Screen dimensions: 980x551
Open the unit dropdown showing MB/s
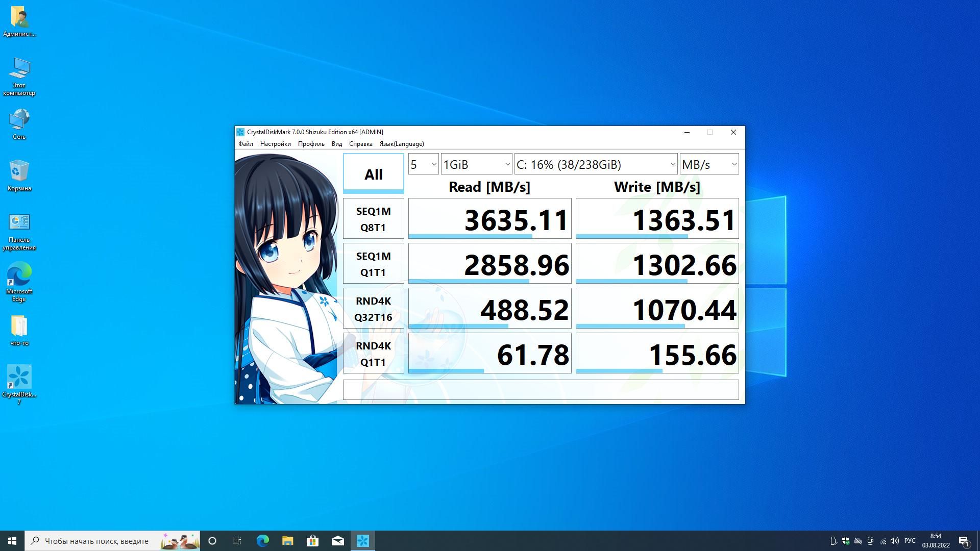point(709,164)
